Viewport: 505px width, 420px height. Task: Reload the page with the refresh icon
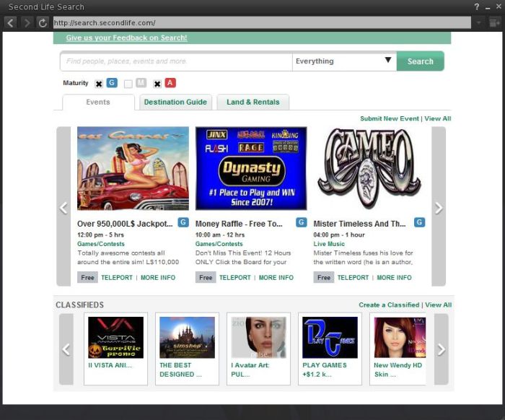coord(43,22)
